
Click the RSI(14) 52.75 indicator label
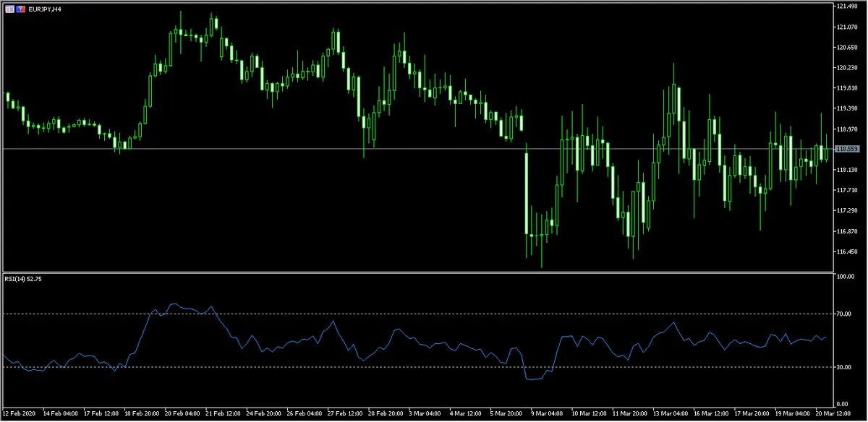22,280
